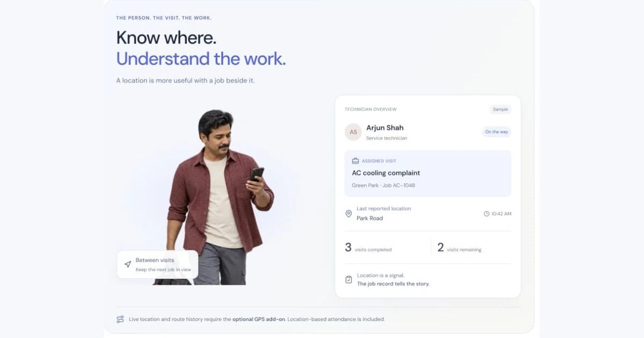
Task: Click 'Green Park · Job AC-1048' details
Action: tap(383, 186)
